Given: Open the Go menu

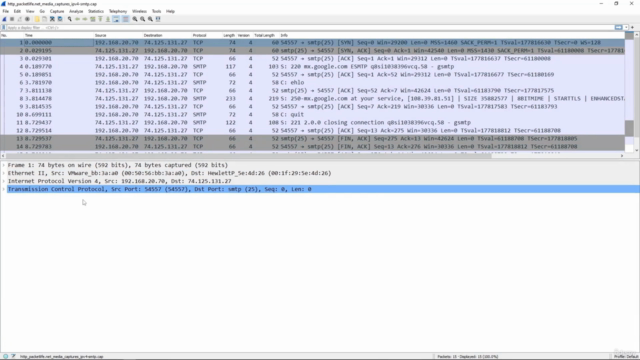Looking at the screenshot, I should click(42, 11).
